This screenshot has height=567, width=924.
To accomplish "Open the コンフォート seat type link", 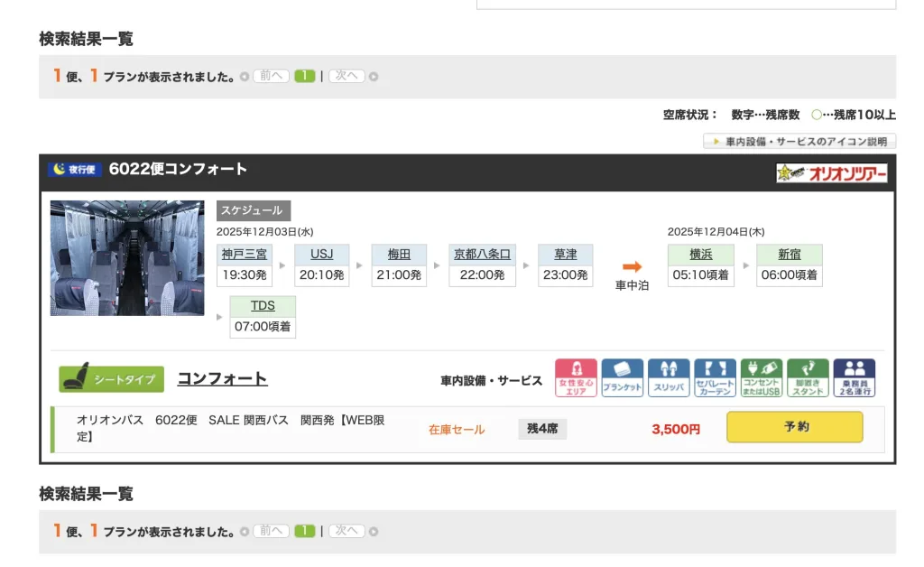I will coord(222,378).
